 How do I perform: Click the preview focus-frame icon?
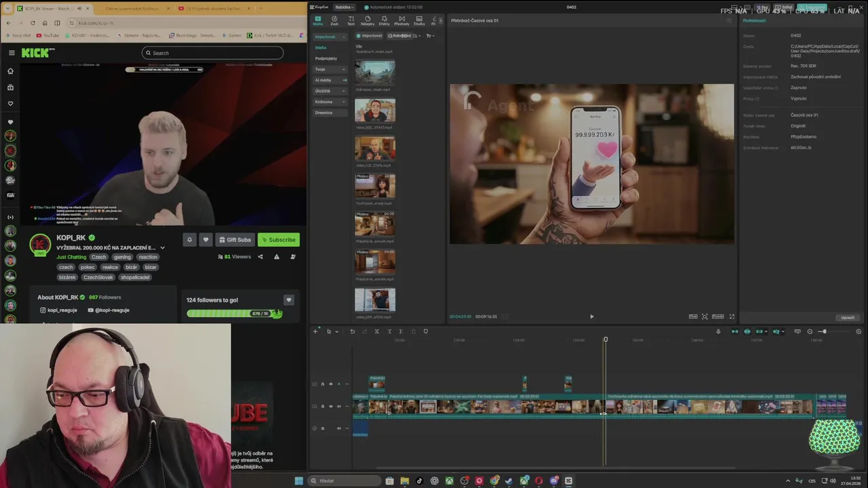pos(705,317)
